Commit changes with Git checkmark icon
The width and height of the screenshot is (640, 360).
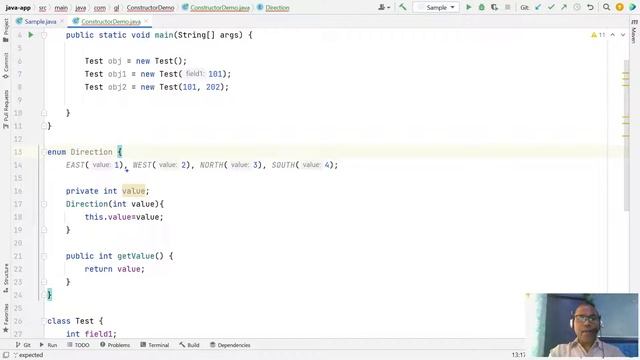point(551,7)
